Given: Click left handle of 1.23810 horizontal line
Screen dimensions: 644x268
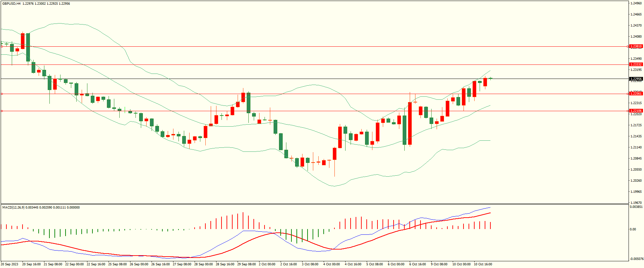Looking at the screenshot, I should coord(2,46).
